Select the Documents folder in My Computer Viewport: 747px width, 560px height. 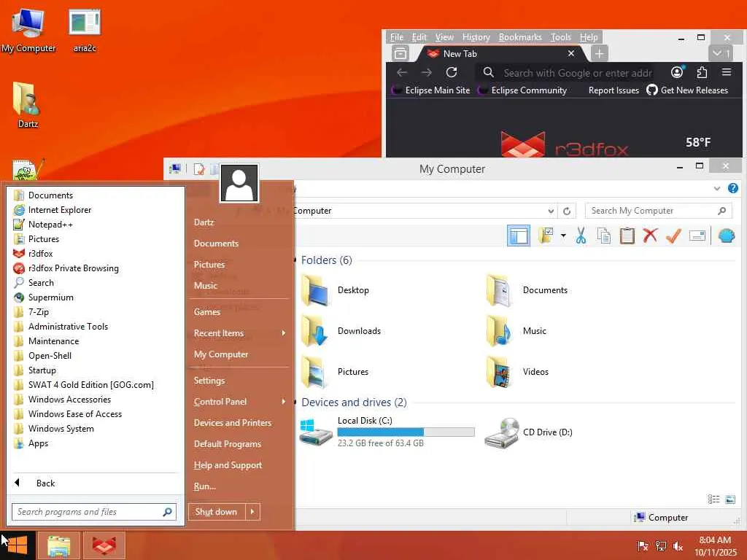click(x=527, y=290)
